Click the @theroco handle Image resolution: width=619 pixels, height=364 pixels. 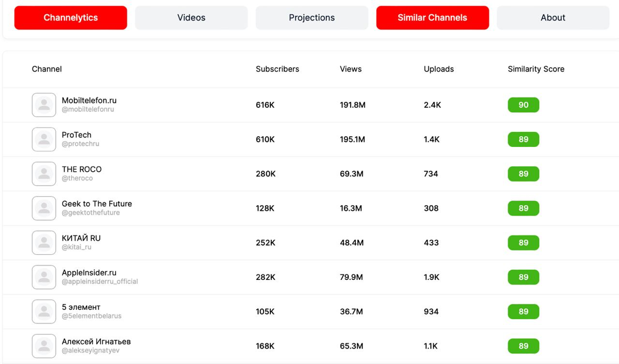click(x=77, y=178)
